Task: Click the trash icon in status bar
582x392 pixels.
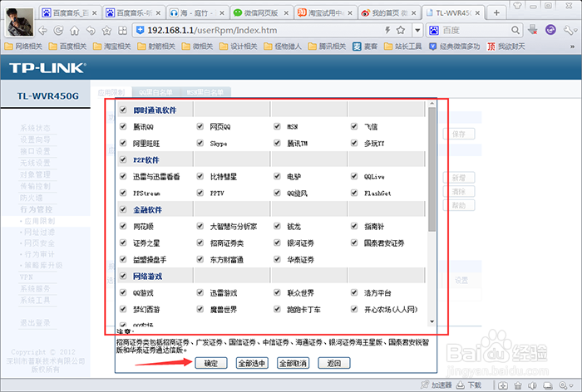Action: pyautogui.click(x=518, y=385)
